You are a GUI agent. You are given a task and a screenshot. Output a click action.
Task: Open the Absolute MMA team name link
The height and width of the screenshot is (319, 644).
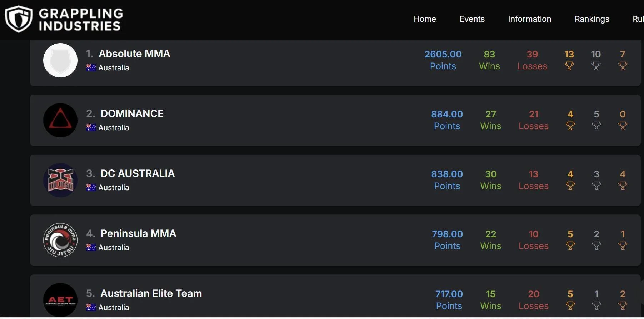pos(134,54)
